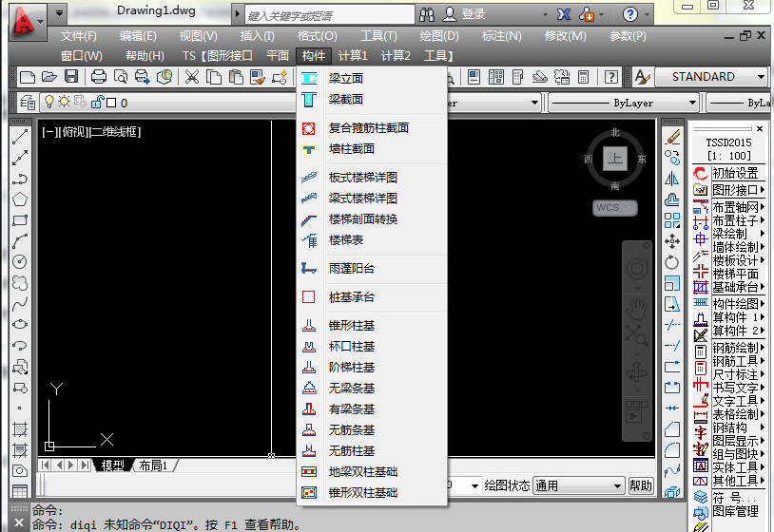Viewport: 774px width, 532px height.
Task: Click the ViewCube 上 top face
Action: pyautogui.click(x=614, y=159)
